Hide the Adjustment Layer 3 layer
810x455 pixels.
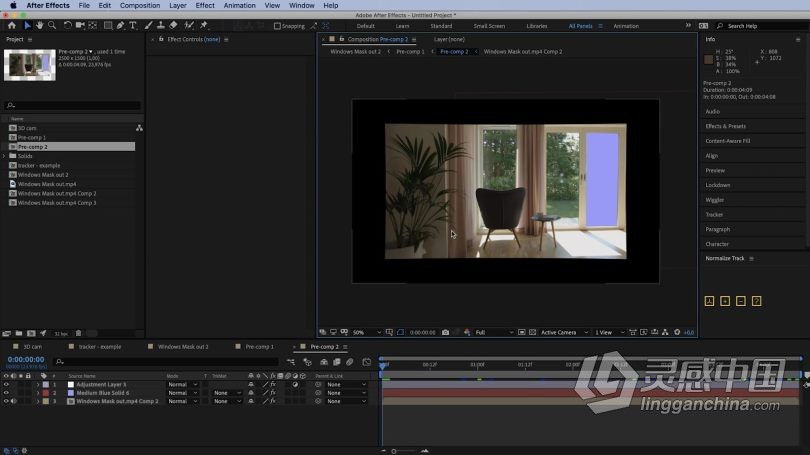6,384
